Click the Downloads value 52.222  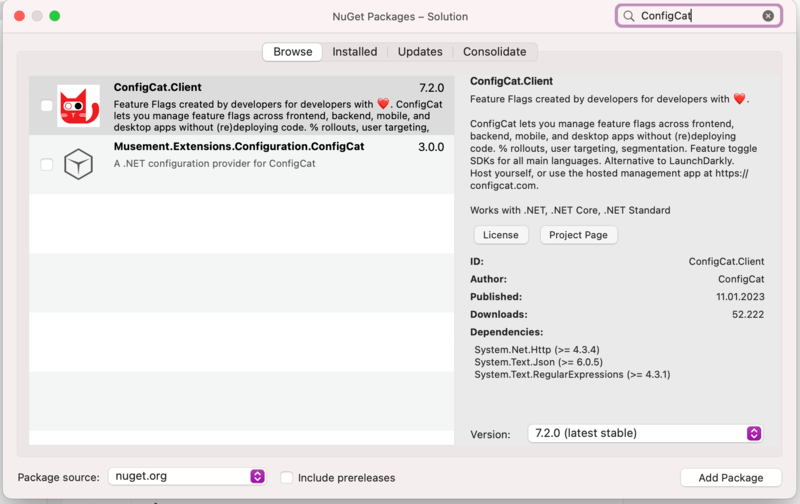coord(748,315)
